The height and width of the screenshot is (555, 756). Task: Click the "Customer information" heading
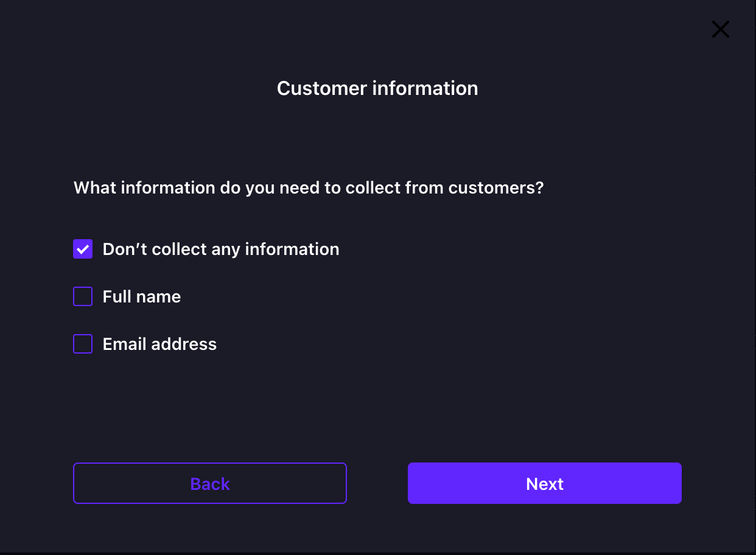coord(377,88)
